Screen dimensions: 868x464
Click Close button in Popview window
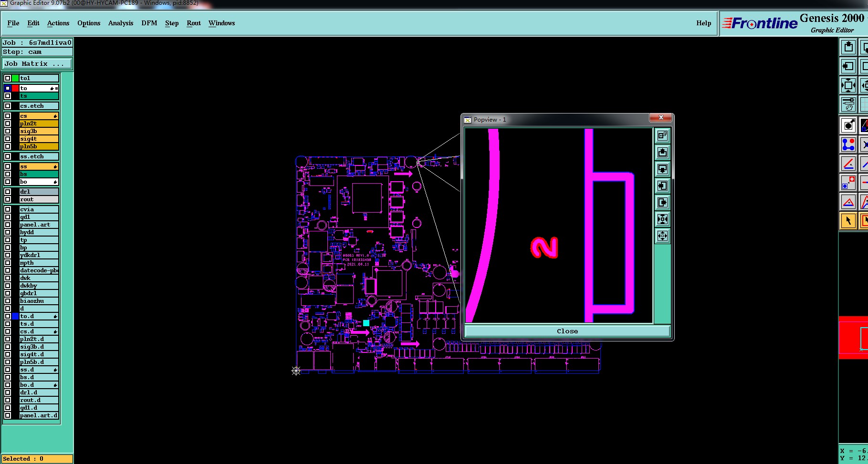567,331
